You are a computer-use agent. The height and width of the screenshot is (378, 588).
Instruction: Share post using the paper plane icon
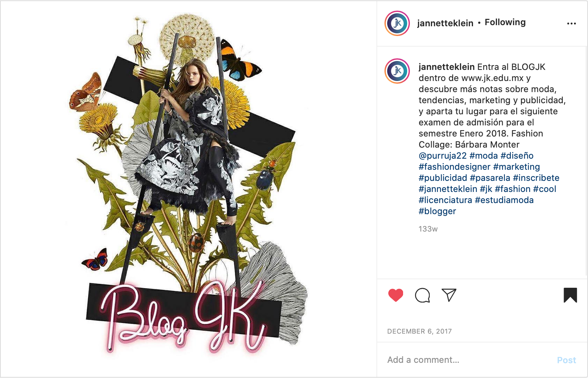pos(449,295)
